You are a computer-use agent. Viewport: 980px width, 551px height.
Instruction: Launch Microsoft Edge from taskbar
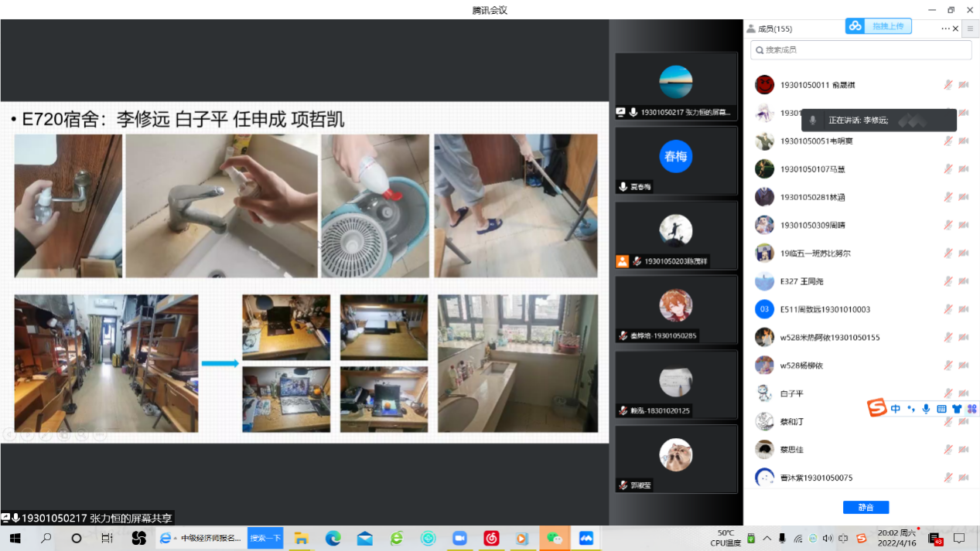click(x=333, y=538)
